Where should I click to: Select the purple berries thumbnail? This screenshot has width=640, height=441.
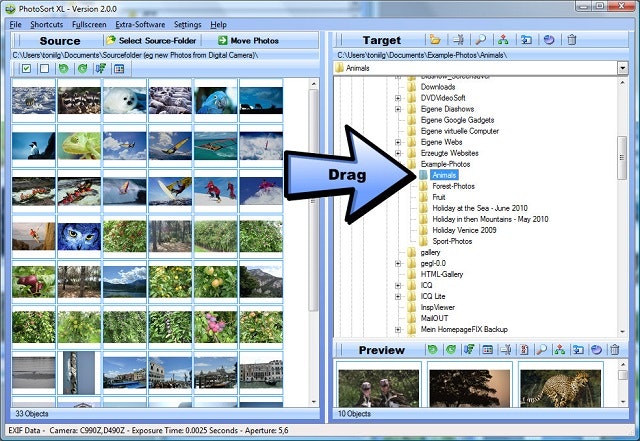(x=216, y=327)
